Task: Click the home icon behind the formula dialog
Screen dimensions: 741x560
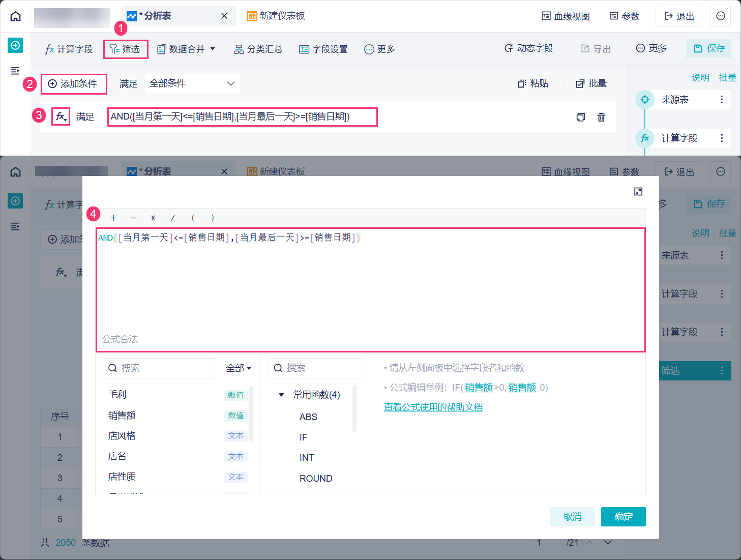Action: pyautogui.click(x=16, y=172)
